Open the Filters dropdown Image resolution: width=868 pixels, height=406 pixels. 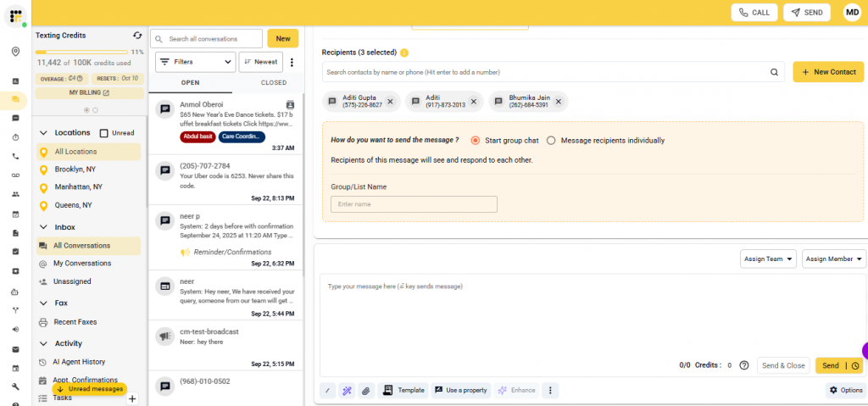click(x=196, y=62)
